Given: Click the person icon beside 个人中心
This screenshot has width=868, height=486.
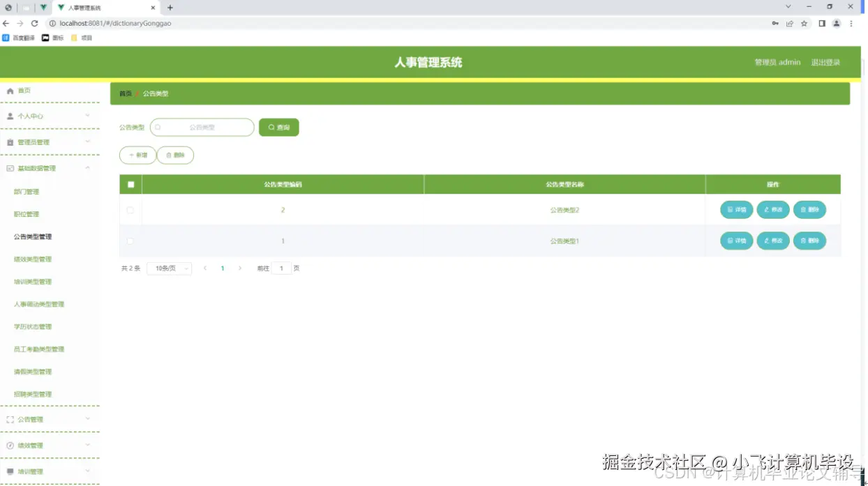Looking at the screenshot, I should [x=10, y=116].
